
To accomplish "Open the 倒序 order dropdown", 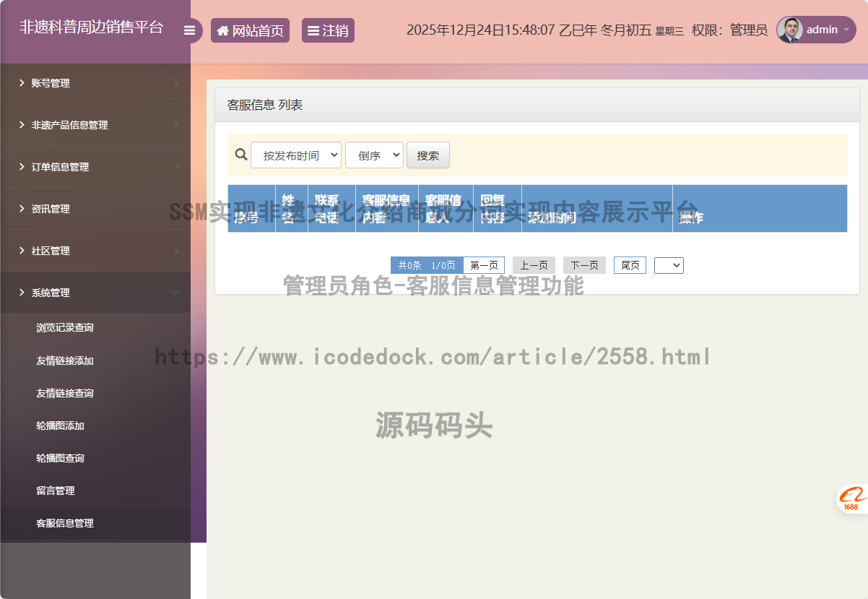I will (374, 155).
